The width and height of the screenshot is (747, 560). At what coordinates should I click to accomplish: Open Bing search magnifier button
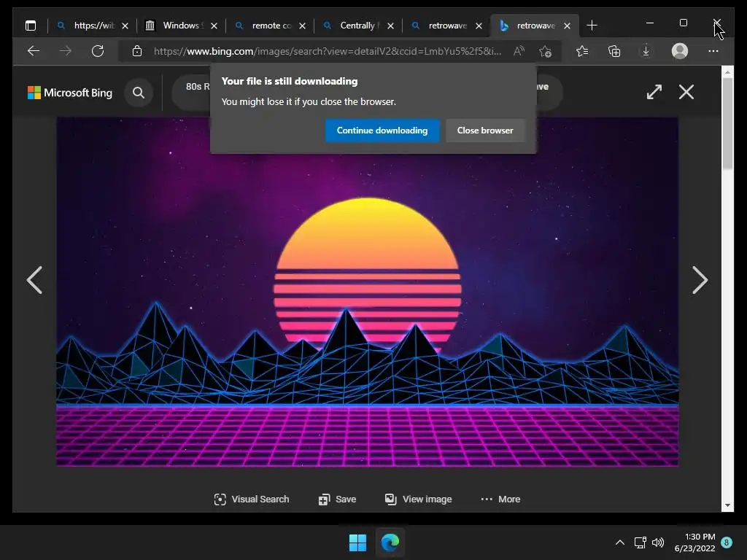139,93
